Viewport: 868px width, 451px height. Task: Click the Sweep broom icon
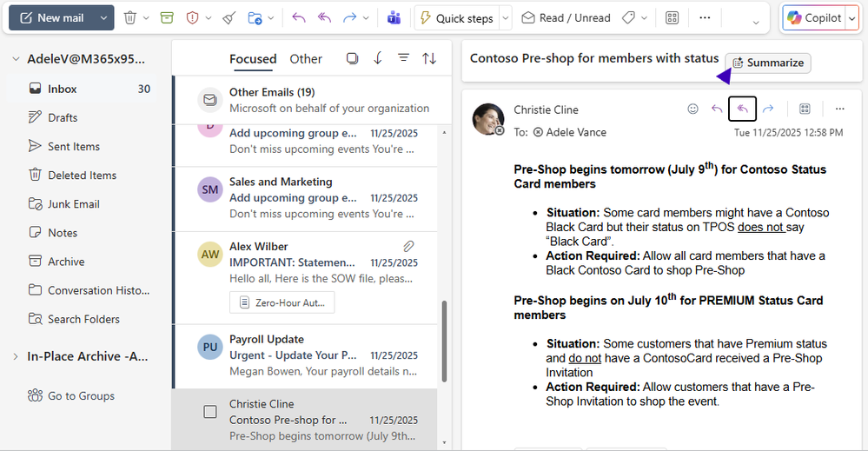click(x=229, y=17)
